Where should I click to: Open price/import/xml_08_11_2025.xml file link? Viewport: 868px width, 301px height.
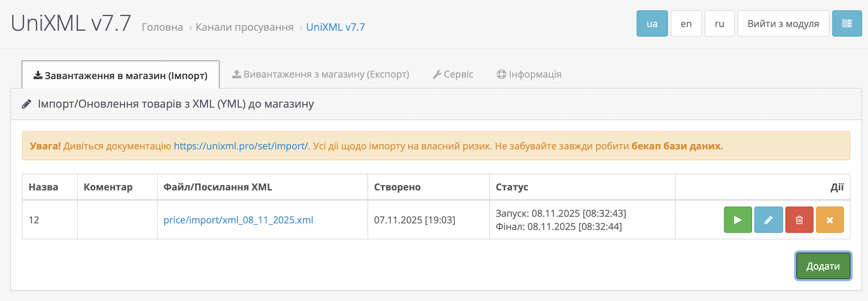238,220
